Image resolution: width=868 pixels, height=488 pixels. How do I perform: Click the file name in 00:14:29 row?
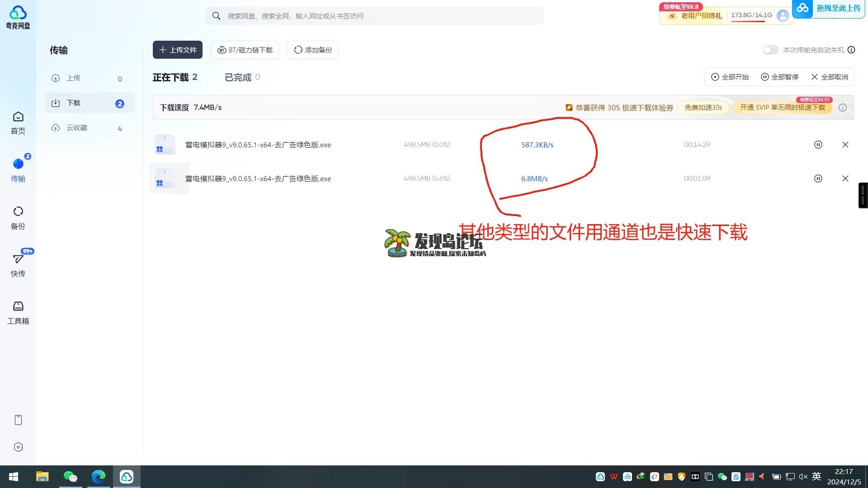(x=258, y=145)
